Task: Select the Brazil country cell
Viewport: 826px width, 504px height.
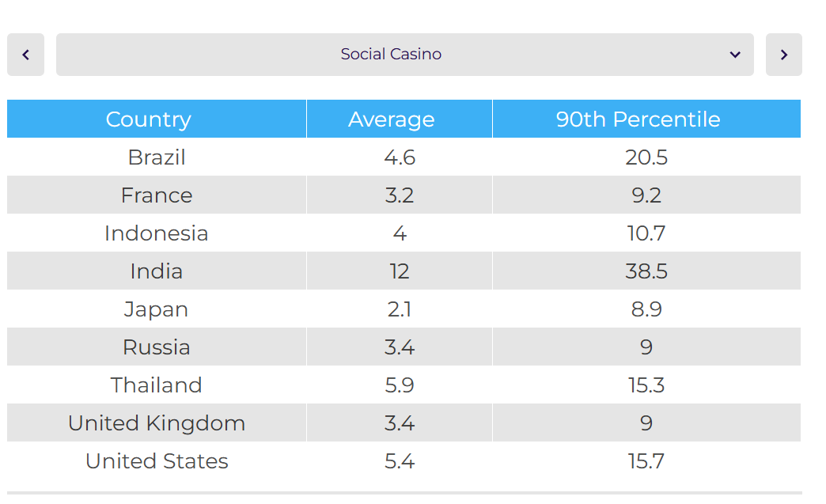Action: point(157,157)
